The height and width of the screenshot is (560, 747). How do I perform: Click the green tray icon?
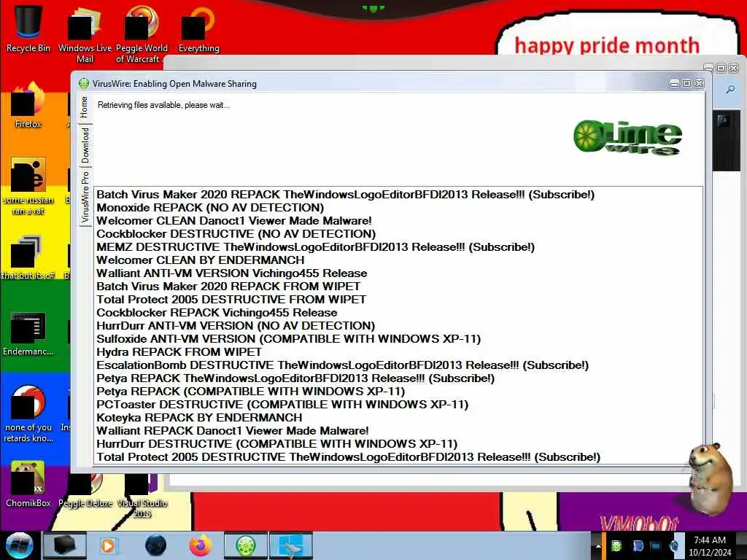616,545
